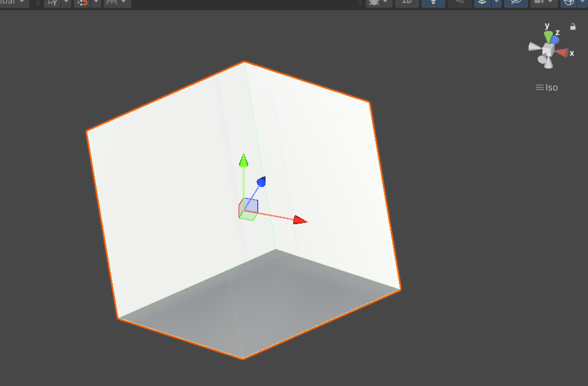Click the green Y-axis arrow of move gizmo
The image size is (588, 386).
(243, 161)
